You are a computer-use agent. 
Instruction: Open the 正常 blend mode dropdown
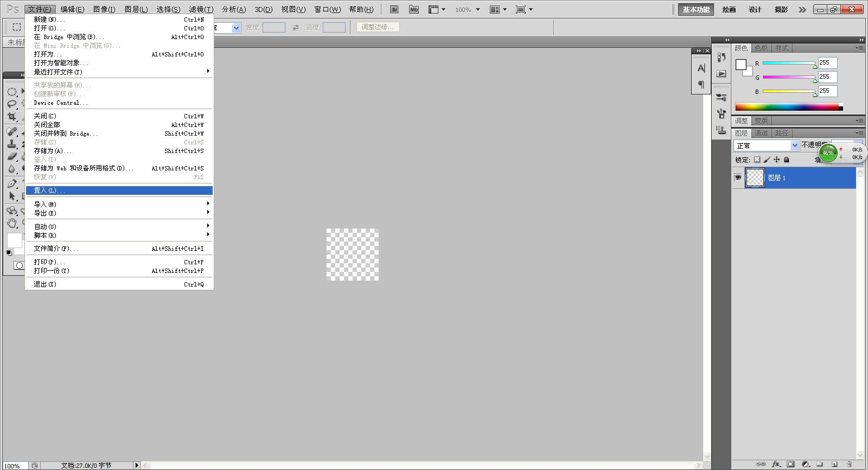tap(767, 145)
